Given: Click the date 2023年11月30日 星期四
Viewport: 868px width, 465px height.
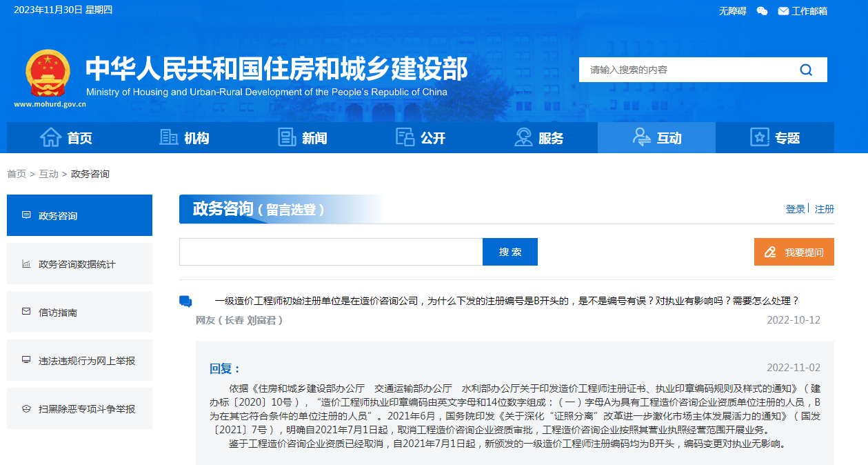Looking at the screenshot, I should pos(63,10).
